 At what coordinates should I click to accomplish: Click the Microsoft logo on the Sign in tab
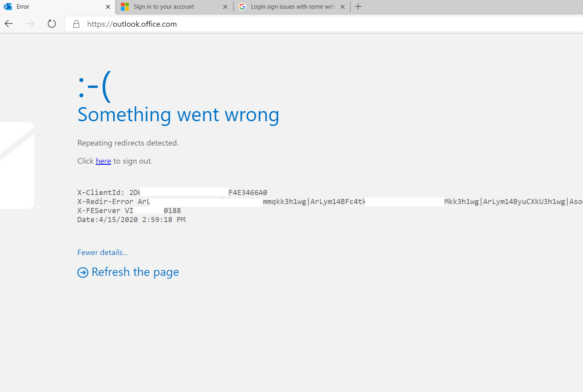click(125, 7)
